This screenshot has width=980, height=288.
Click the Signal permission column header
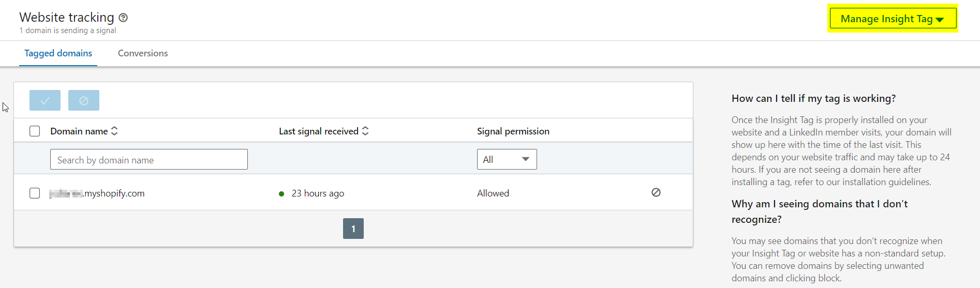[513, 131]
